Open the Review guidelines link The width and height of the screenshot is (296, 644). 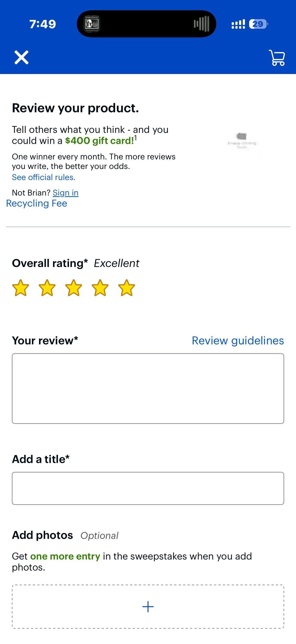pos(238,340)
